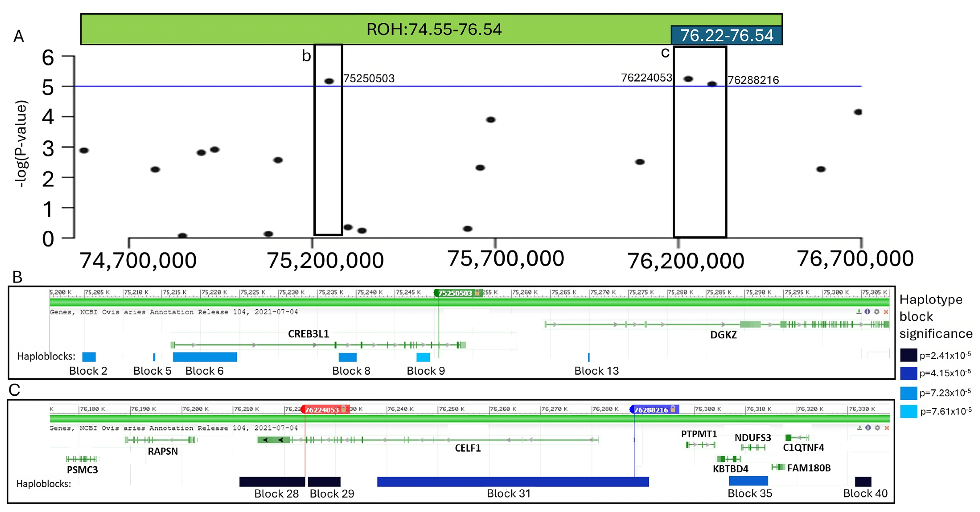The image size is (980, 512).
Task: Click the C1QTNF4 gene label
Action: pos(803,448)
